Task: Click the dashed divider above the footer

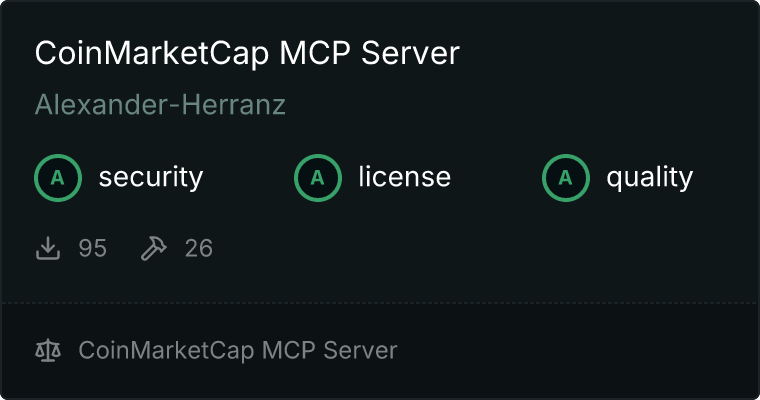Action: (380, 303)
